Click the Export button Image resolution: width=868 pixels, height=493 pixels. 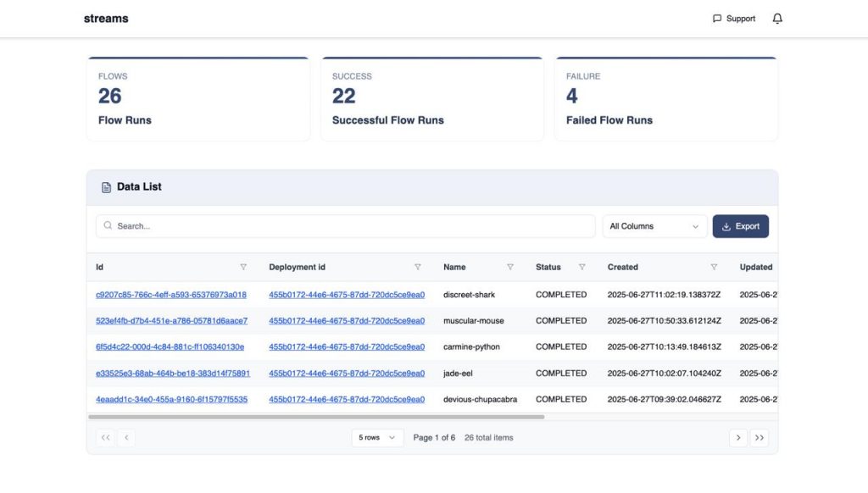[x=741, y=226]
